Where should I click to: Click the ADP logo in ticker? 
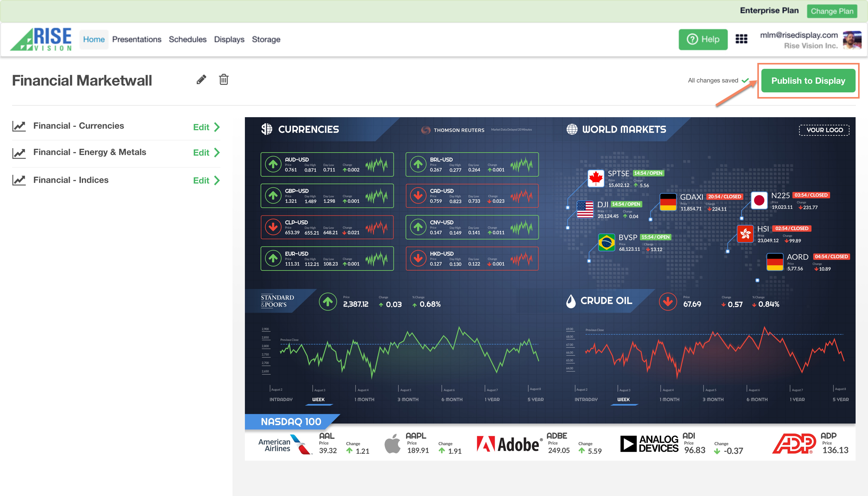point(794,444)
